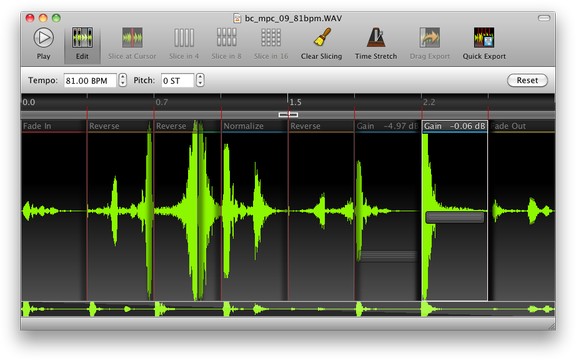The height and width of the screenshot is (360, 576).
Task: Click the Quick Export icon
Action: click(484, 37)
